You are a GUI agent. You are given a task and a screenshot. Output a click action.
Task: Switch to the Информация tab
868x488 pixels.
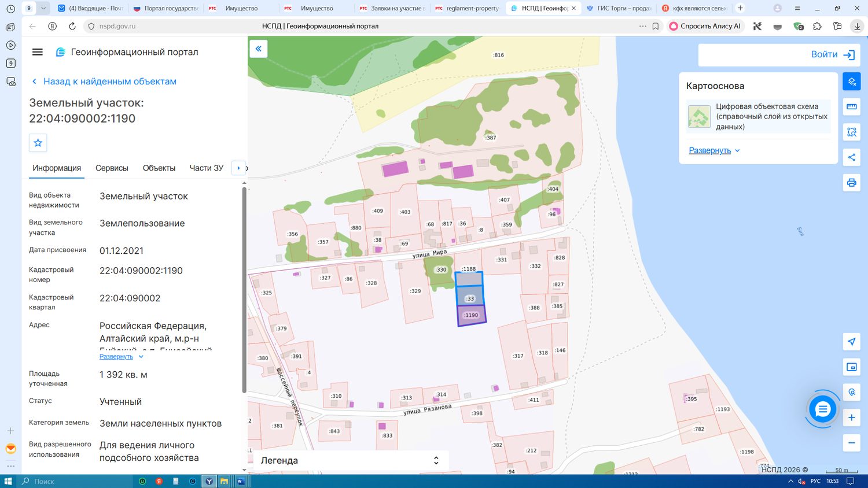coord(57,168)
